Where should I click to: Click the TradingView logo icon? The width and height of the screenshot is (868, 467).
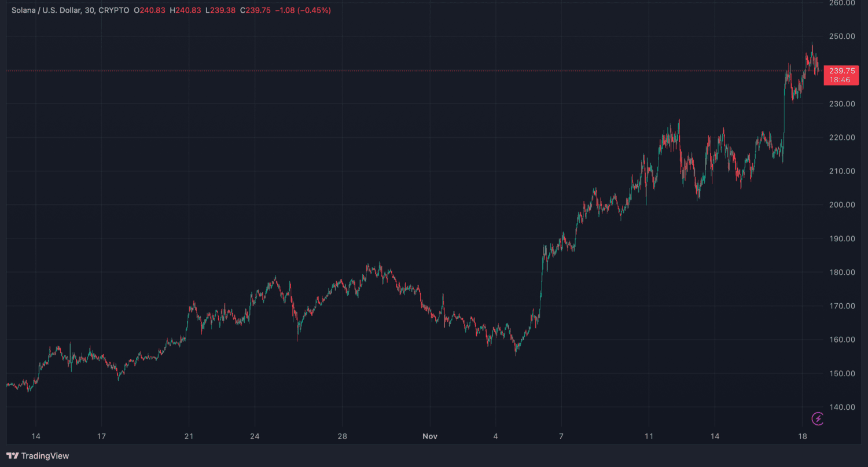pos(12,456)
